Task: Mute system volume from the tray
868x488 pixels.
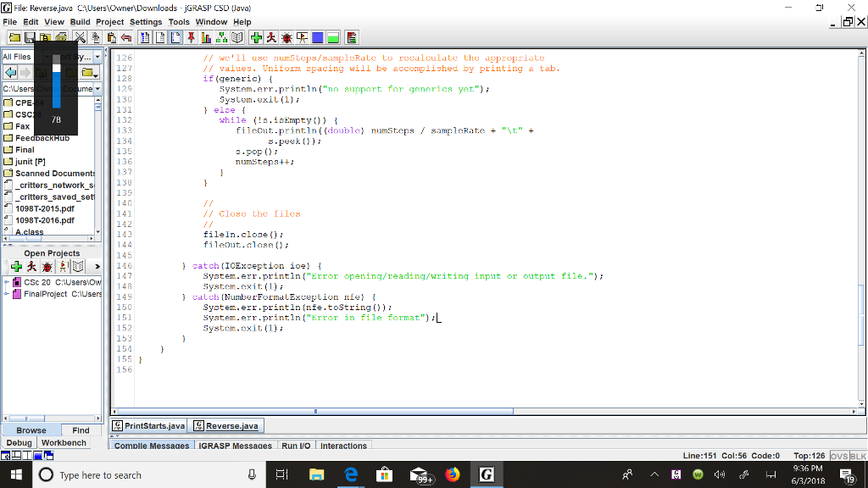Action: [720, 474]
